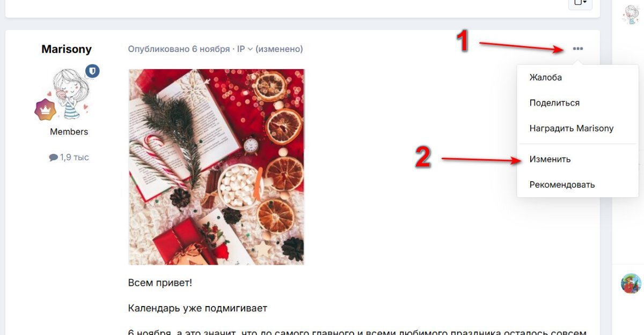Expand the IP dropdown next to date
Viewport: 644px width, 335px height.
tap(245, 49)
